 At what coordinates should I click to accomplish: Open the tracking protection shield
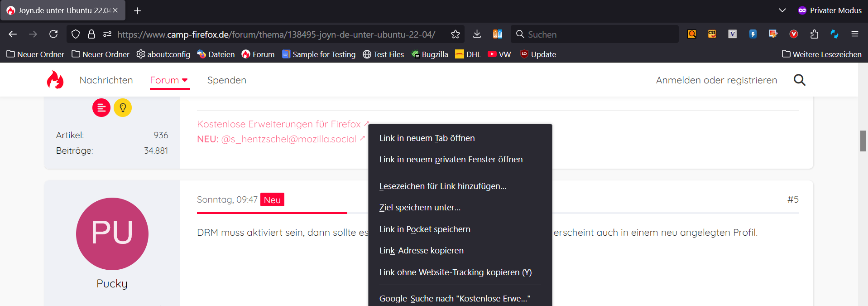[x=76, y=34]
